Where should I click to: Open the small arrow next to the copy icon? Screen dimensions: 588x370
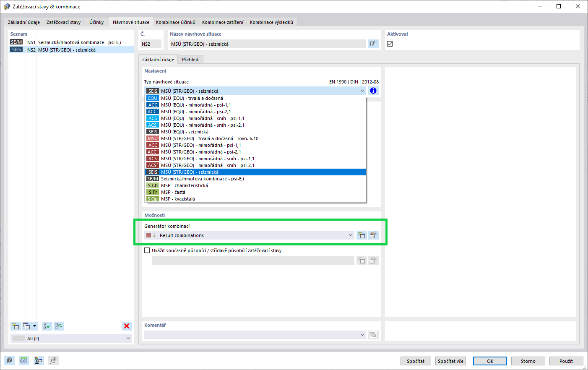pyautogui.click(x=34, y=326)
